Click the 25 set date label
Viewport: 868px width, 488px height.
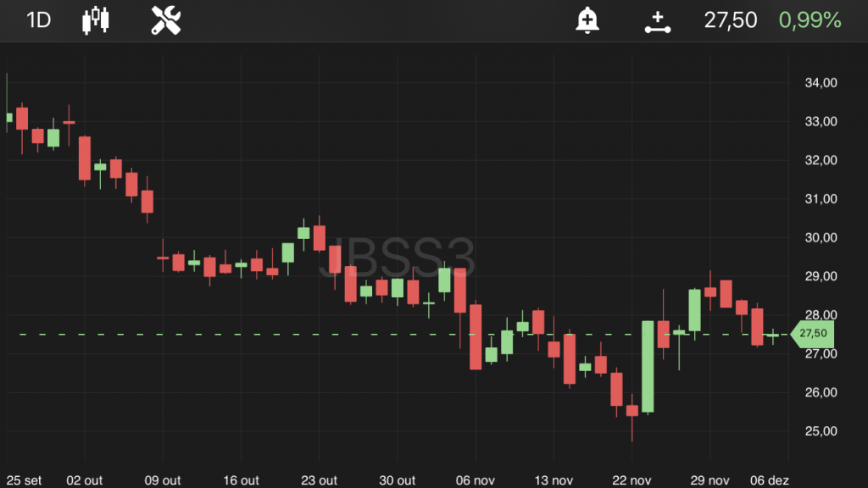(x=24, y=480)
